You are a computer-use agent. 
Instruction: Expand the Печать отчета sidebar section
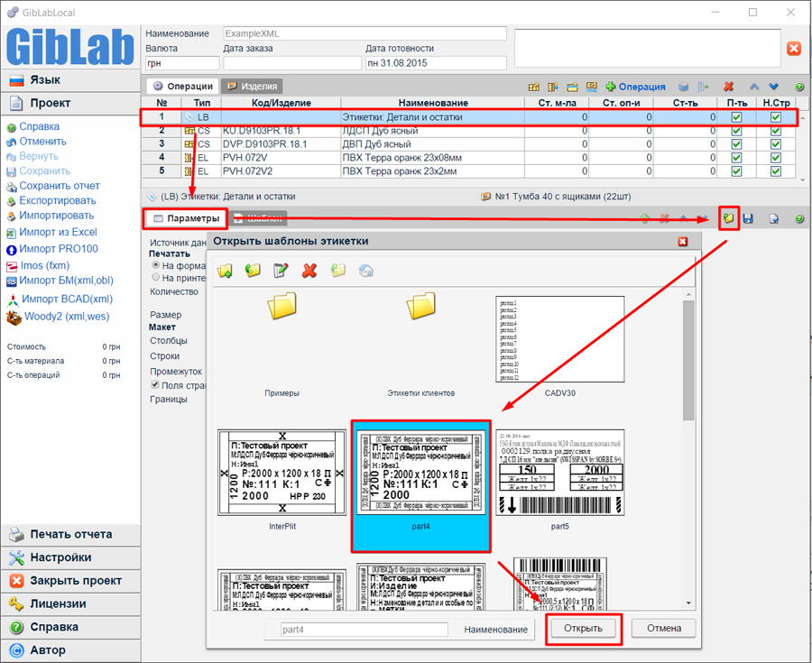click(x=70, y=534)
